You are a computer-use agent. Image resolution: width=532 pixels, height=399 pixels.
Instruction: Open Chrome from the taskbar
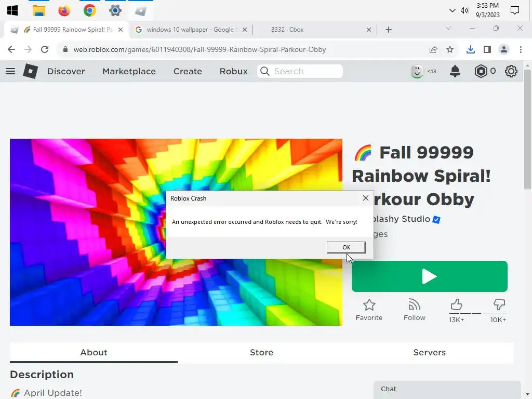[x=89, y=10]
